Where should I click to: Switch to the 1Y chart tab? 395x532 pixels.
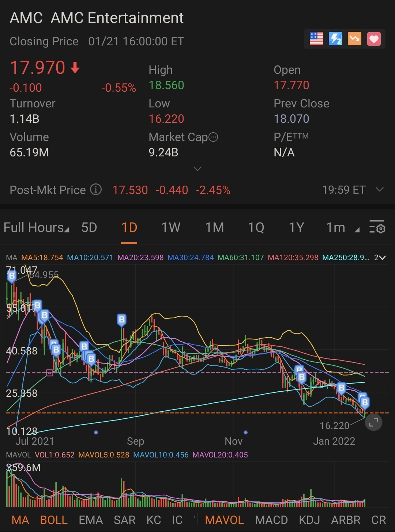pos(296,228)
